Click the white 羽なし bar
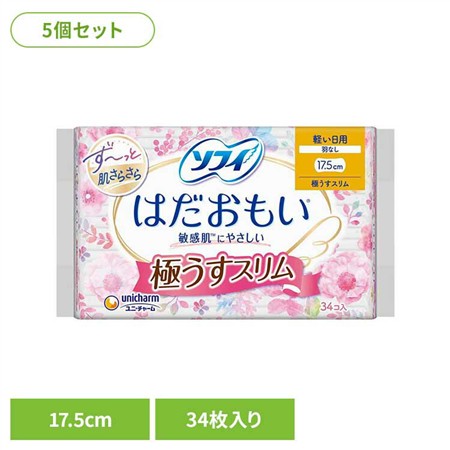The height and width of the screenshot is (450, 450). (x=330, y=150)
